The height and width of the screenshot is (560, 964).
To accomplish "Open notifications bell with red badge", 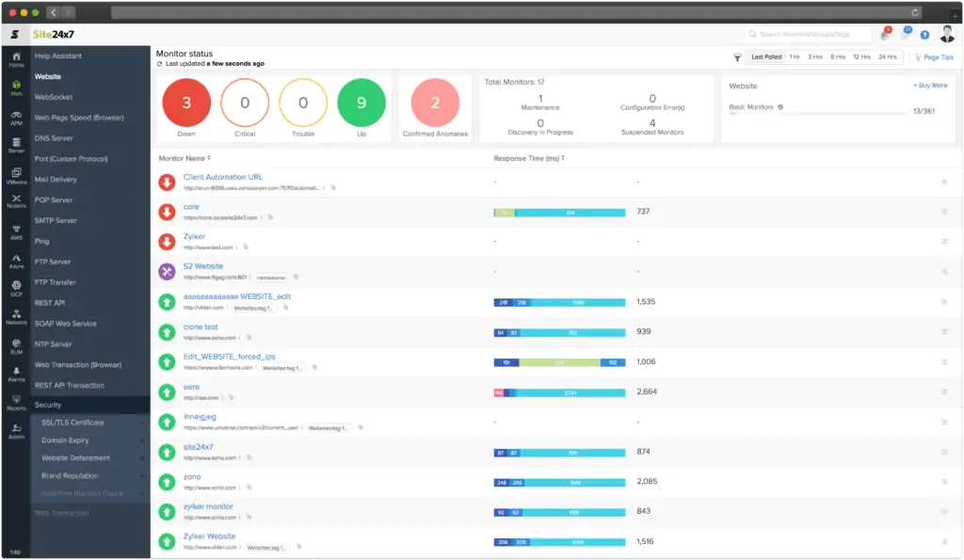I will pos(885,34).
